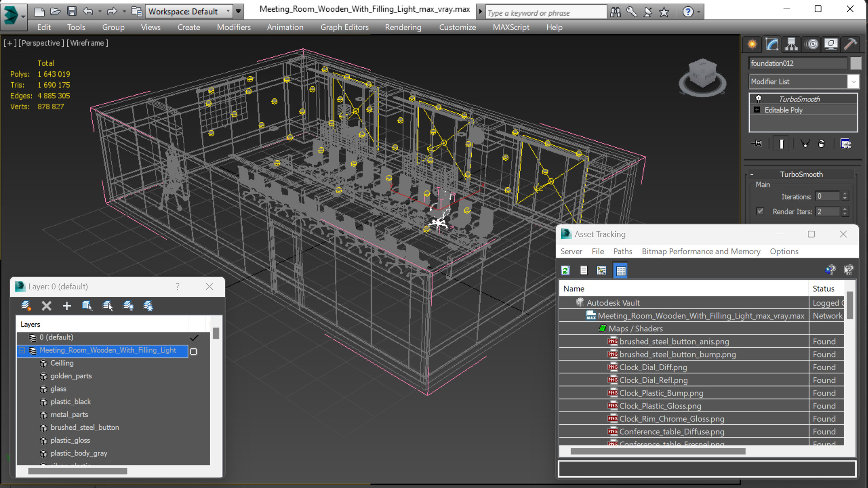Refresh the Asset Tracking list
The height and width of the screenshot is (488, 868).
click(x=566, y=270)
